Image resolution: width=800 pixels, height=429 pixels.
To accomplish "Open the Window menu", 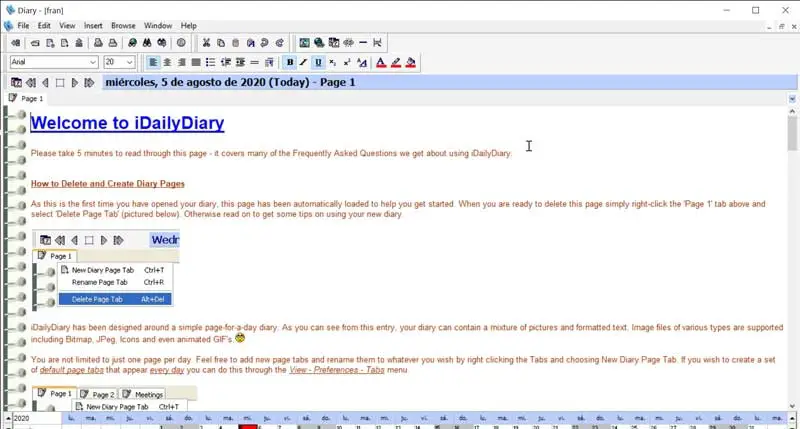I will [158, 26].
